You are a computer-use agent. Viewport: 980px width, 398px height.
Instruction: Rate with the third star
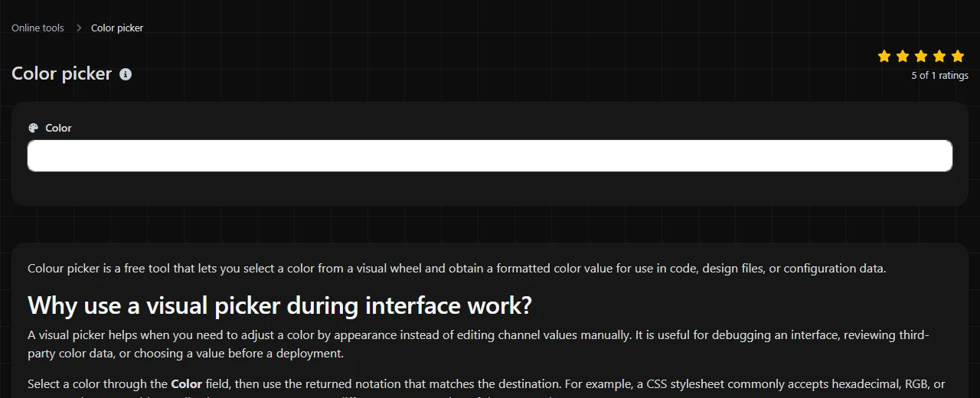click(921, 56)
